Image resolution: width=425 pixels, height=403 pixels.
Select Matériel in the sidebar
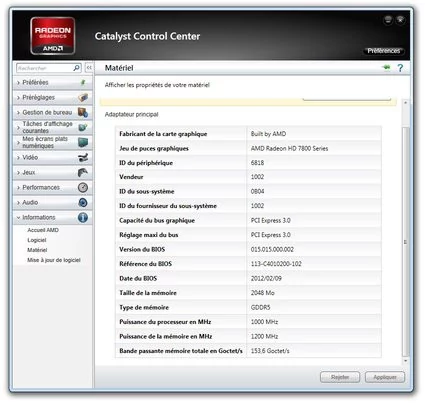click(37, 250)
